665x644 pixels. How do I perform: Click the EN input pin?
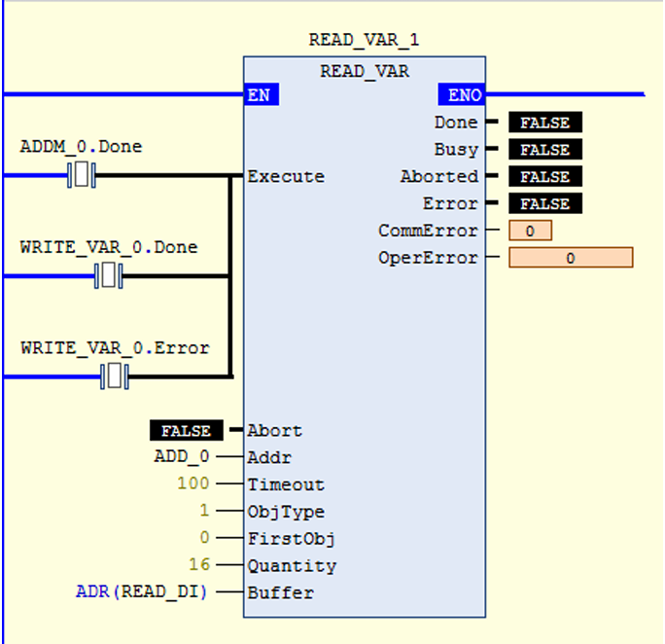(x=261, y=95)
